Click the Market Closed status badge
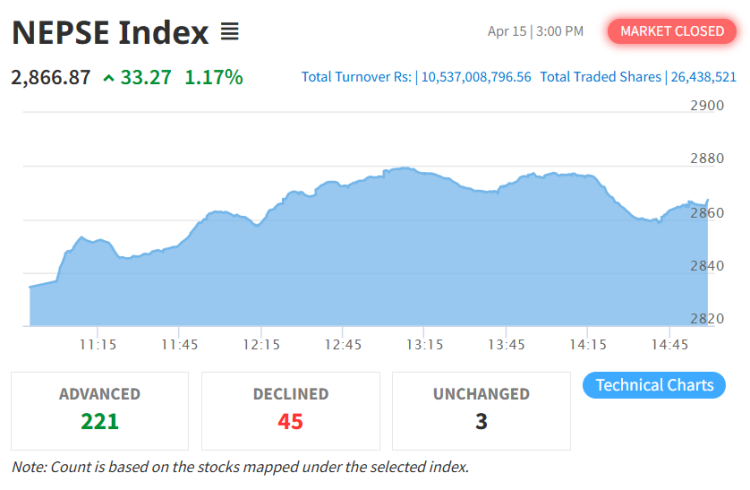This screenshot has height=490, width=750. tap(671, 31)
